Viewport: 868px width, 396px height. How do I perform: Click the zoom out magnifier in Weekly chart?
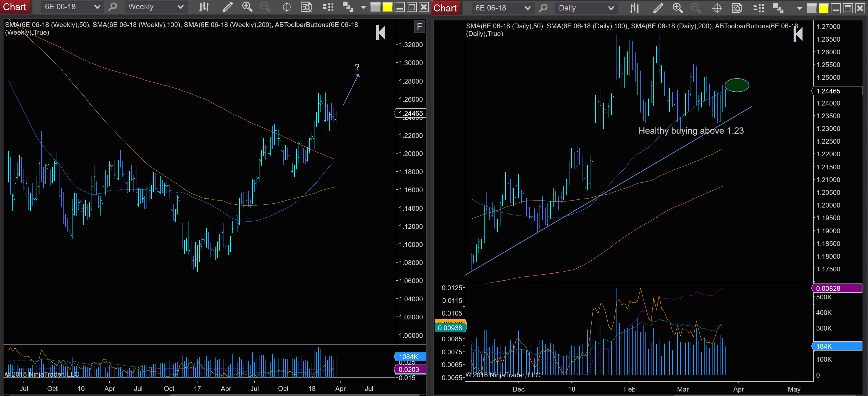click(265, 7)
